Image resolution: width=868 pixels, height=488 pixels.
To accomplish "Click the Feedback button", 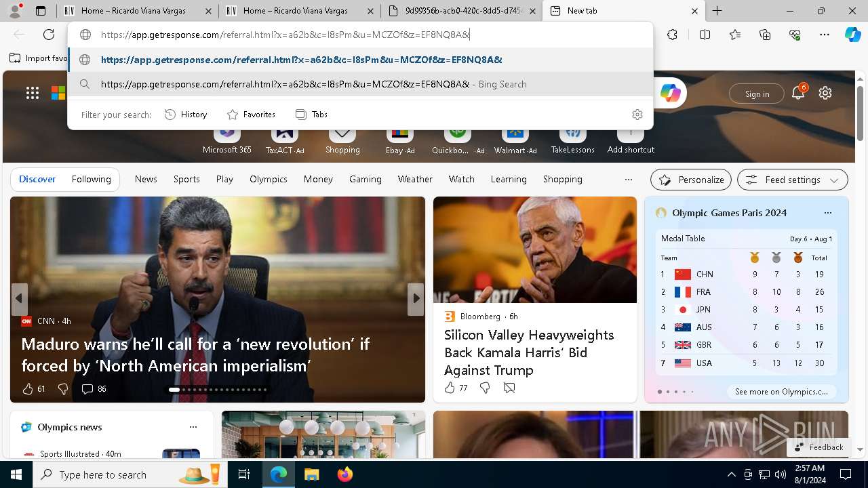I will click(819, 447).
